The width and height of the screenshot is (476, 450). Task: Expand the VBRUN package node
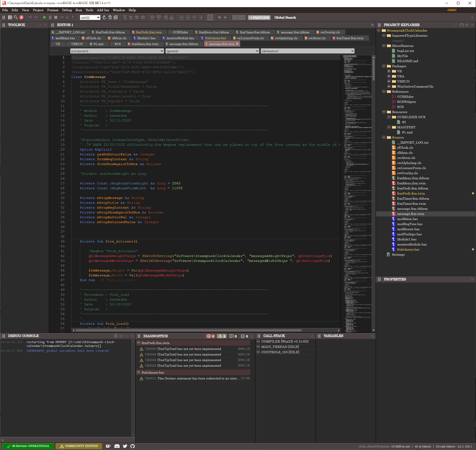[x=389, y=81]
